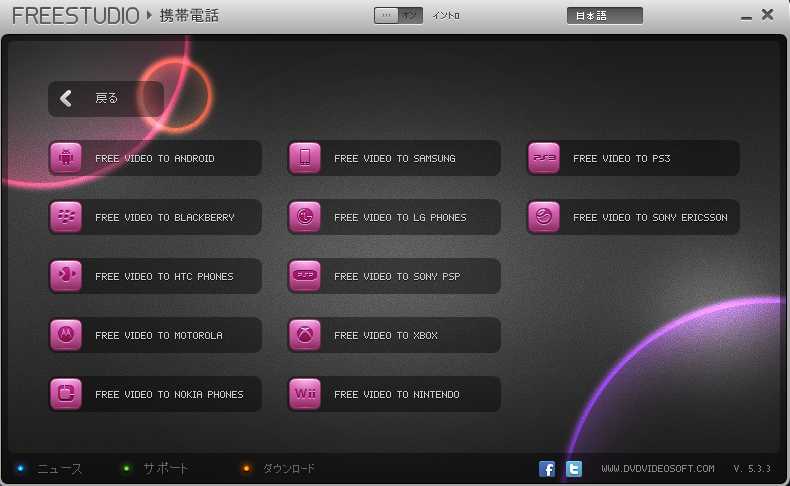The image size is (790, 486).
Task: Toggle the intro on/off switch
Action: click(x=398, y=16)
